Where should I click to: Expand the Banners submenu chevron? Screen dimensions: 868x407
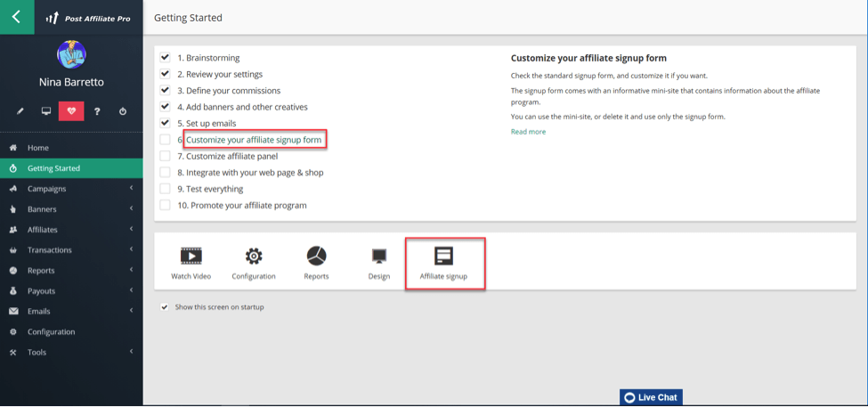(132, 208)
